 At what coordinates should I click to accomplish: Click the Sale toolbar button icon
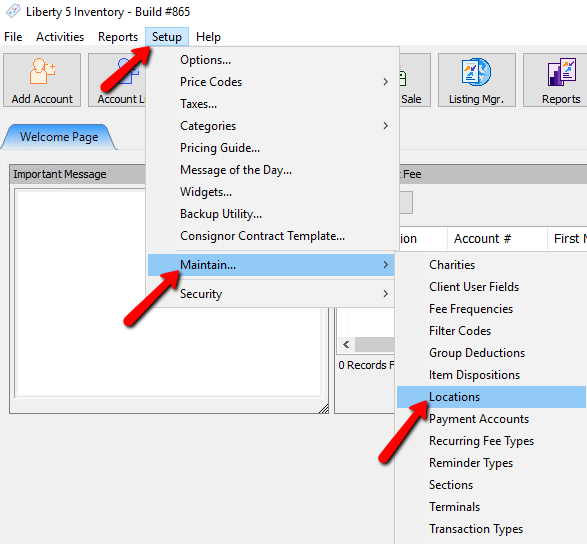(x=403, y=79)
